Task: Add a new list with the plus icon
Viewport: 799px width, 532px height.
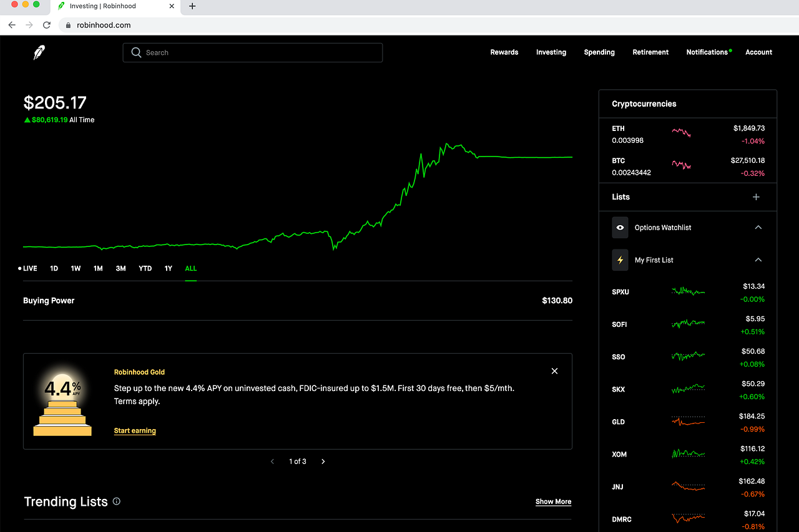Action: [x=756, y=197]
